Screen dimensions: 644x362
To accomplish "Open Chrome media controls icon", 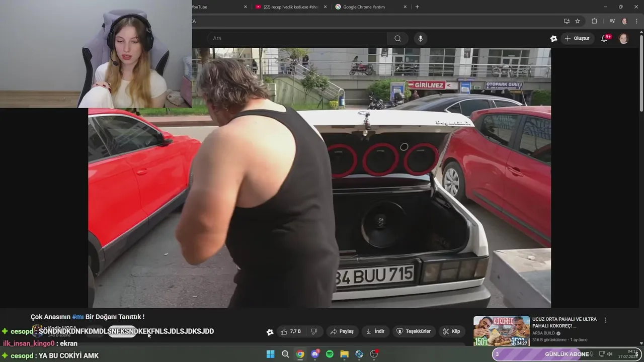I will pyautogui.click(x=612, y=21).
